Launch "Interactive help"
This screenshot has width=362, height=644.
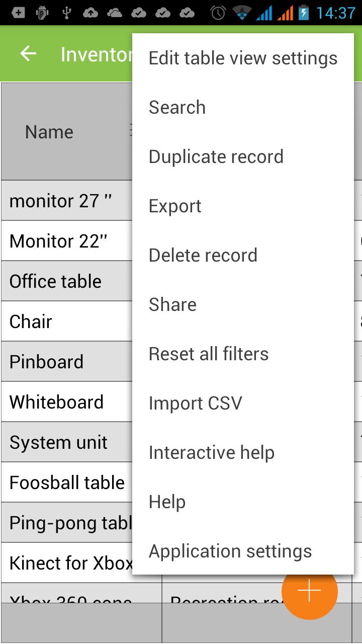(212, 452)
